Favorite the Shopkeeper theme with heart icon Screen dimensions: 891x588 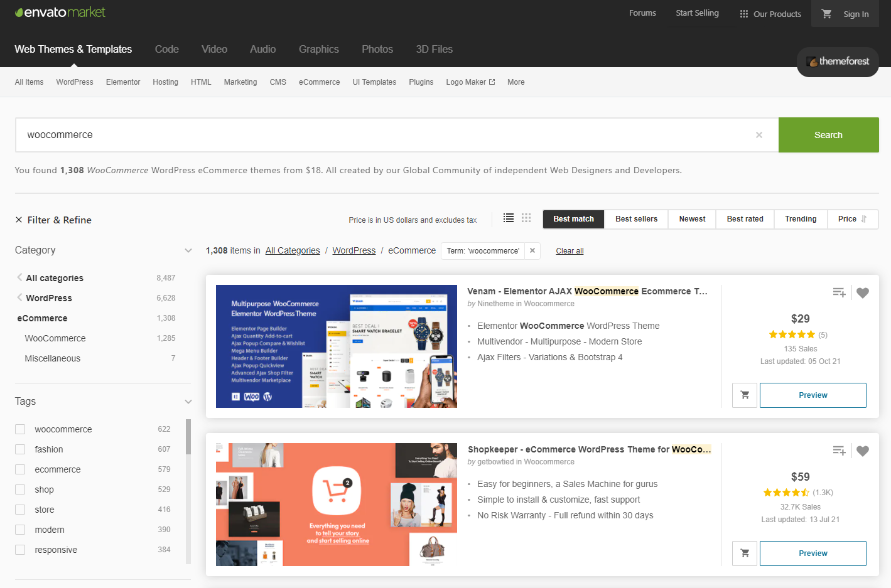point(863,451)
